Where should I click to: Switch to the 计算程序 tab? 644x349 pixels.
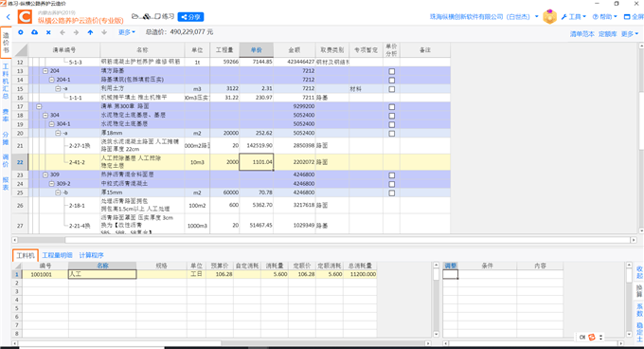pyautogui.click(x=91, y=255)
